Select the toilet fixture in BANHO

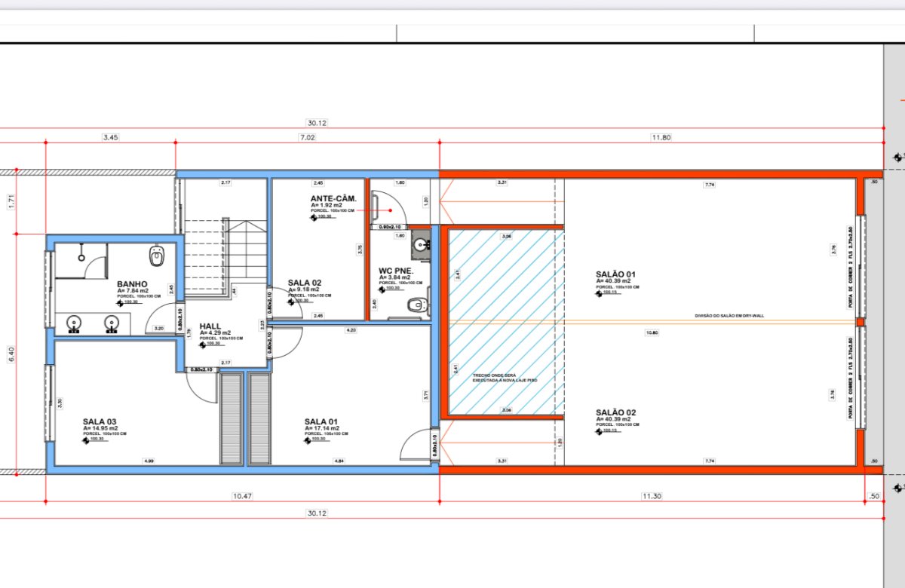pyautogui.click(x=157, y=257)
